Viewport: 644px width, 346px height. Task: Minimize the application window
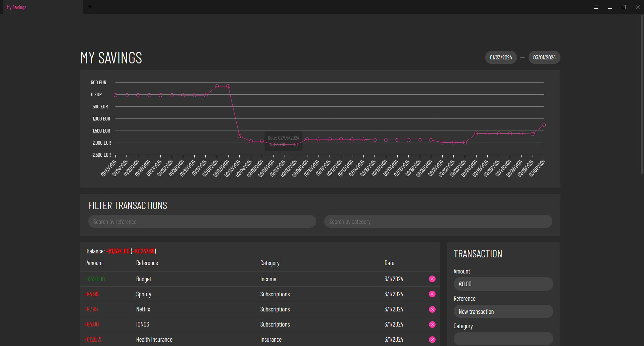tap(610, 7)
